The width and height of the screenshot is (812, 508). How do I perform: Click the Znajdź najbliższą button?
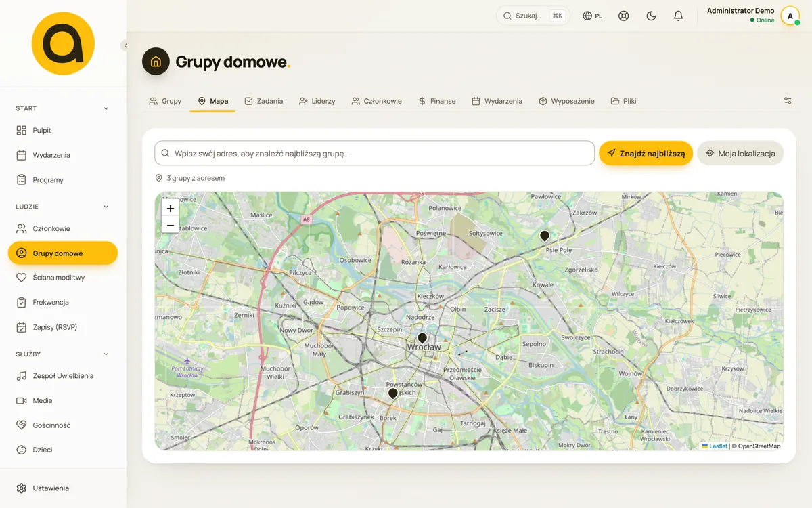coord(646,154)
